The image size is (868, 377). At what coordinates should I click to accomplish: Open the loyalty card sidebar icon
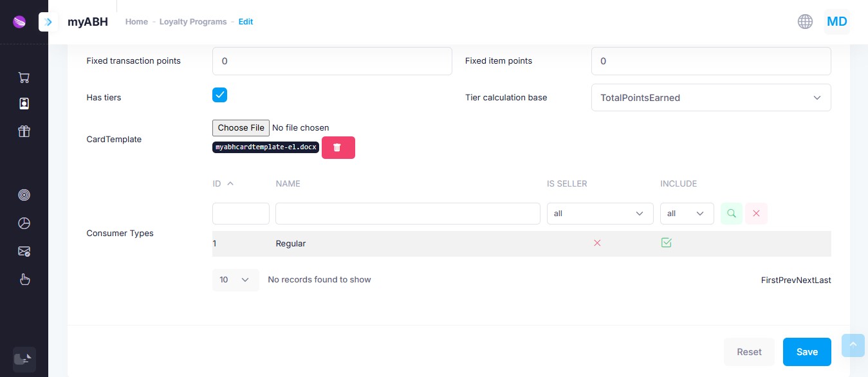24,104
